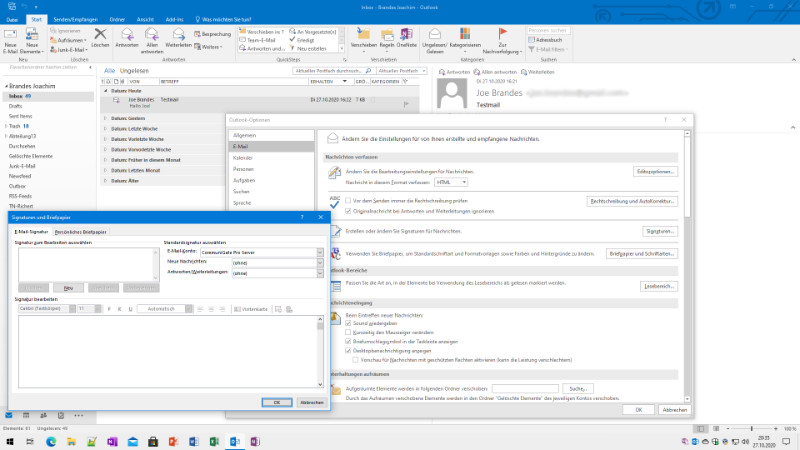Click the Lesebereich button
800x450 pixels.
click(x=659, y=286)
